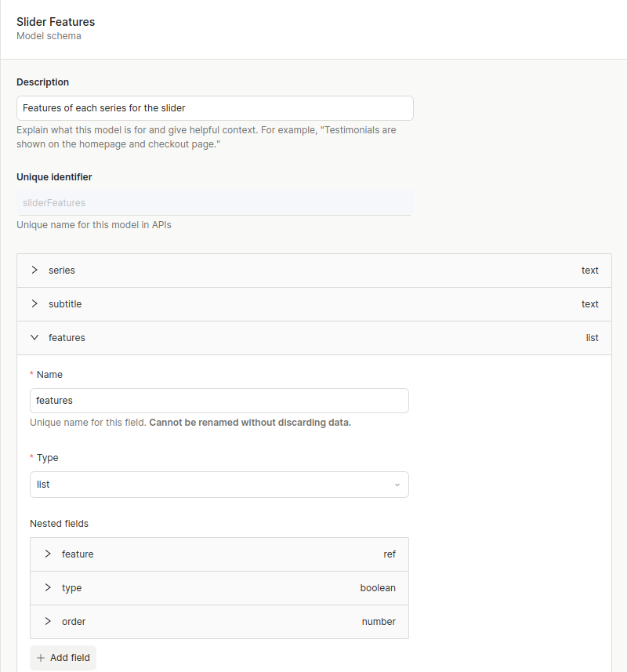Focus the Description text input
Screen dimensions: 627x672
[215, 107]
